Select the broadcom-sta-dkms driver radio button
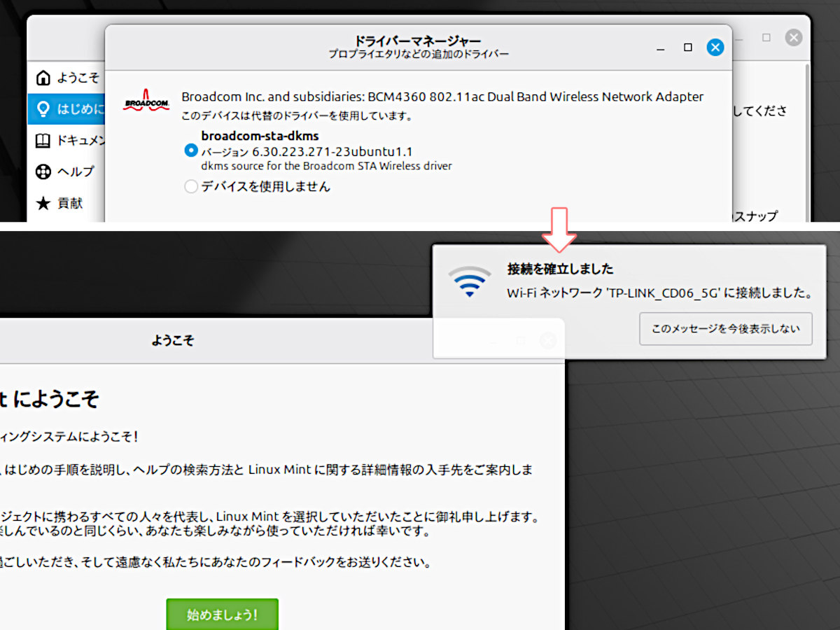 click(190, 150)
